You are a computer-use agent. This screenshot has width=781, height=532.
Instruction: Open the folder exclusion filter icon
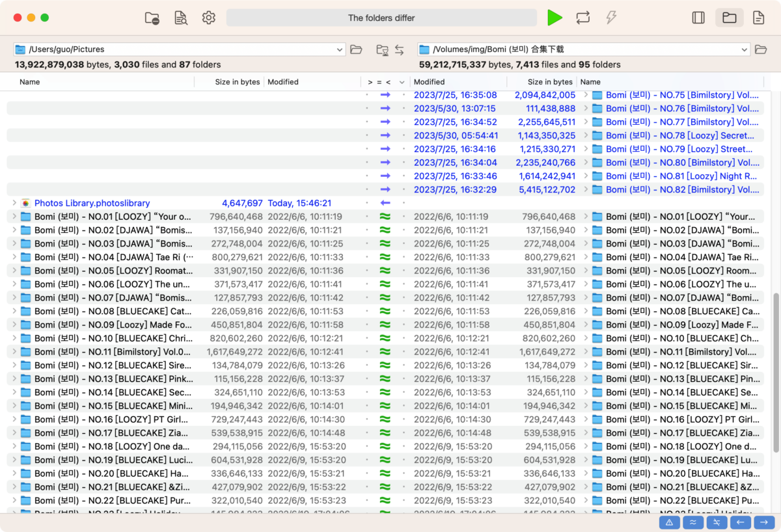tap(152, 18)
